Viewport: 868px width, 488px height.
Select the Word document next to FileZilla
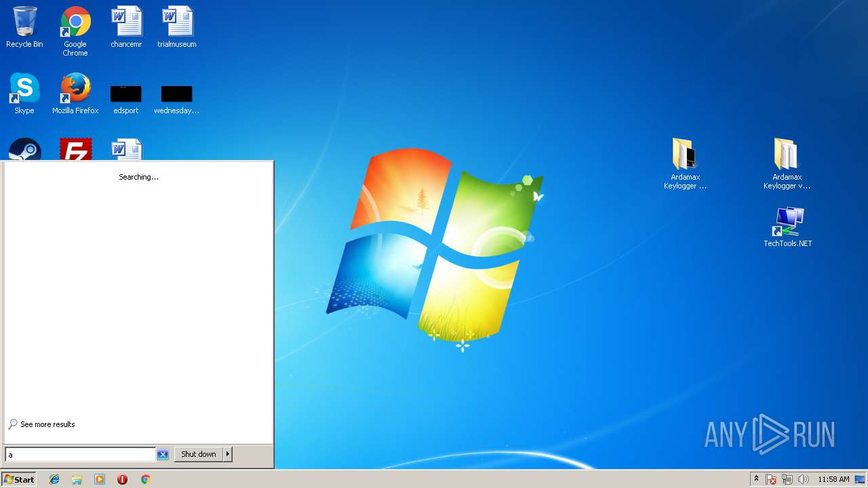[127, 149]
